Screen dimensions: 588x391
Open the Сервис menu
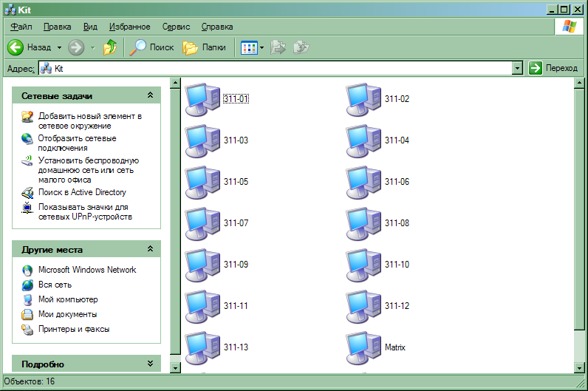coord(177,27)
